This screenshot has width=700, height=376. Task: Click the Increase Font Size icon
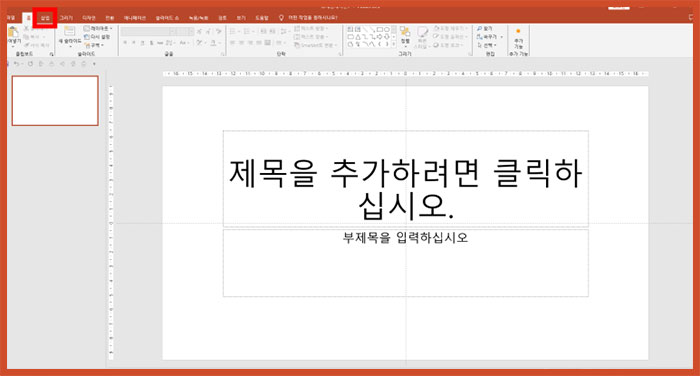[200, 31]
